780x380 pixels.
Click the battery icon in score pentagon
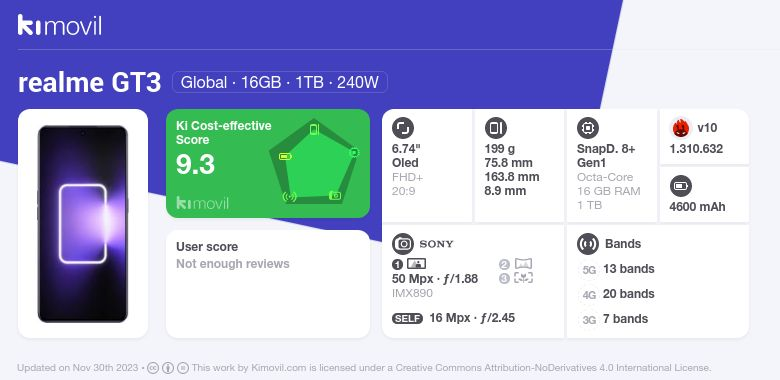tap(285, 157)
